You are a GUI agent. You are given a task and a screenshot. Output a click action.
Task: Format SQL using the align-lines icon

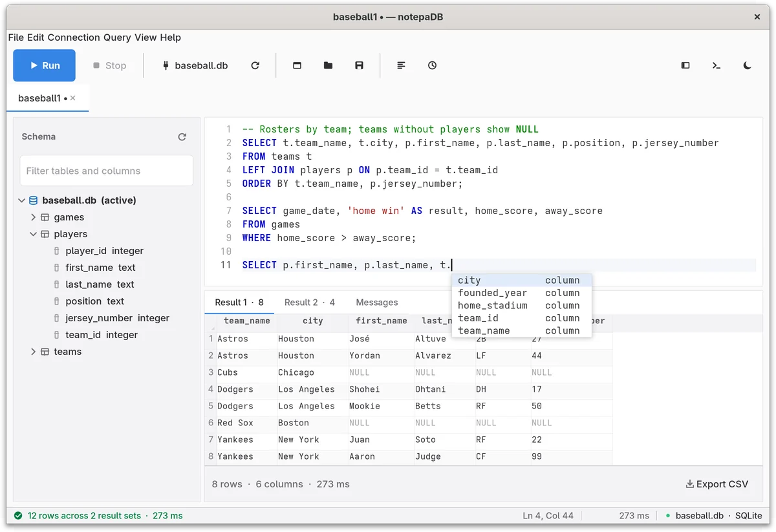point(402,65)
